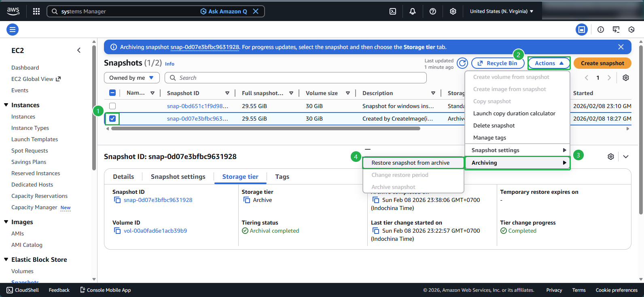Open snap-0d07e3bfbc9631928 link in banner
The height and width of the screenshot is (297, 644).
[205, 47]
